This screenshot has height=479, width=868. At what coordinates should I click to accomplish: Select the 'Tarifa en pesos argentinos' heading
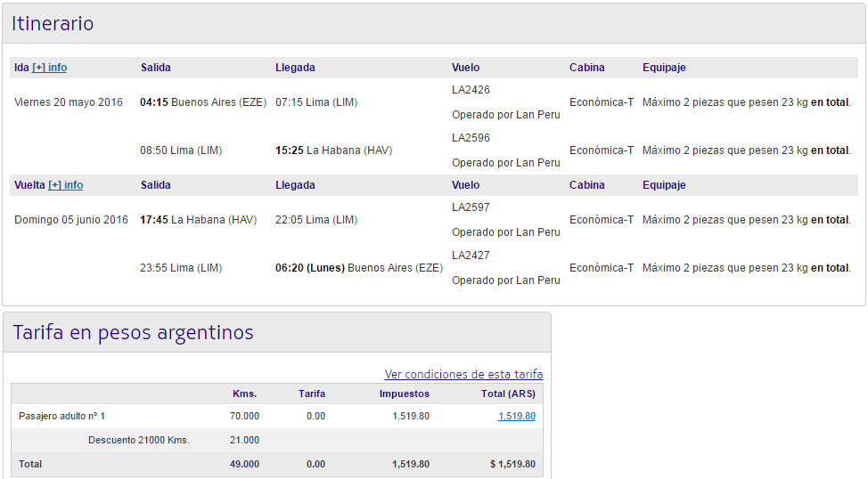[x=133, y=332]
